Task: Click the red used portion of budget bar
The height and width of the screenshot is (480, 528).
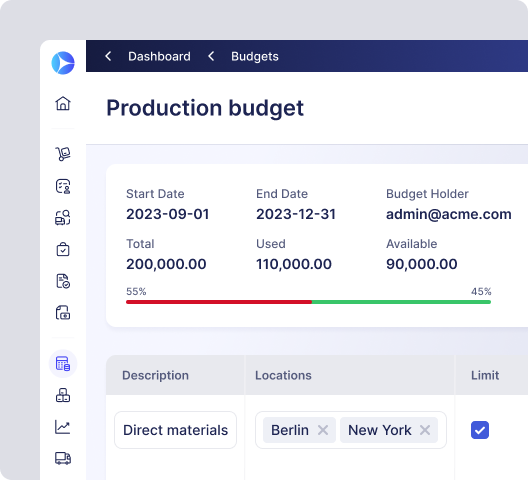Action: click(219, 302)
